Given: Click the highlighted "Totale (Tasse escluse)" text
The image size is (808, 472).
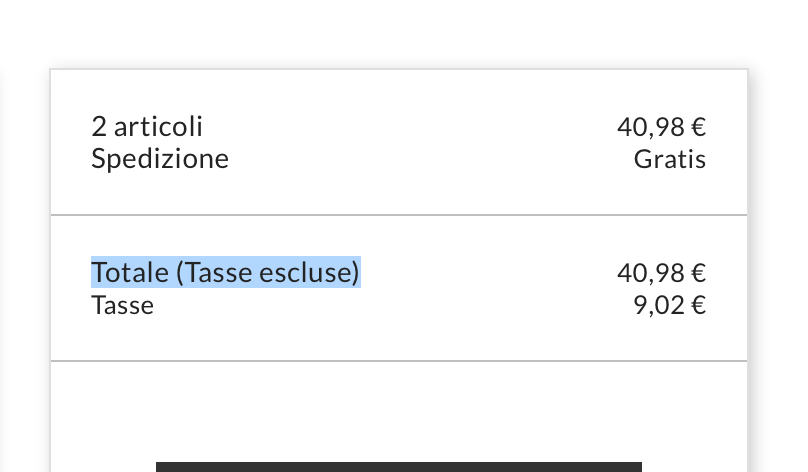Looking at the screenshot, I should click(x=226, y=273).
